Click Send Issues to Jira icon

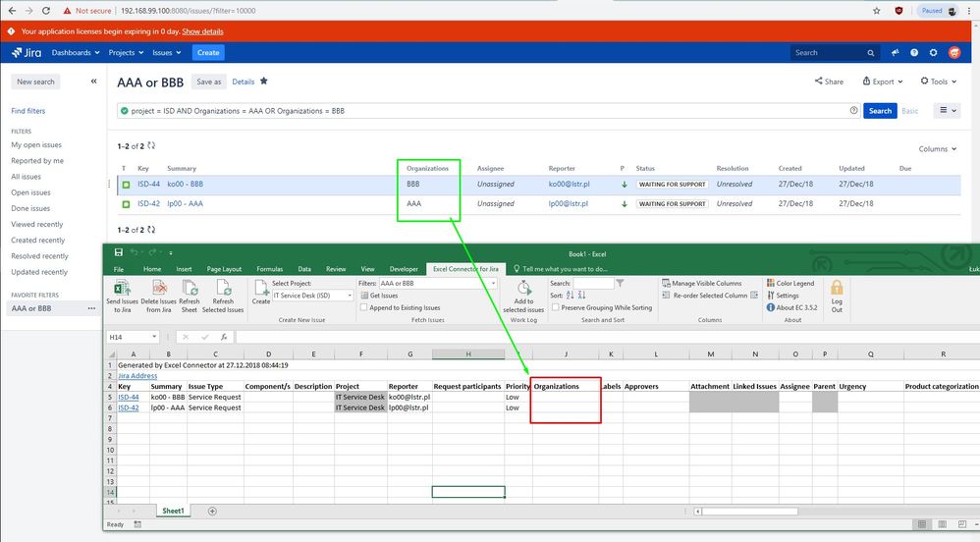tap(122, 289)
